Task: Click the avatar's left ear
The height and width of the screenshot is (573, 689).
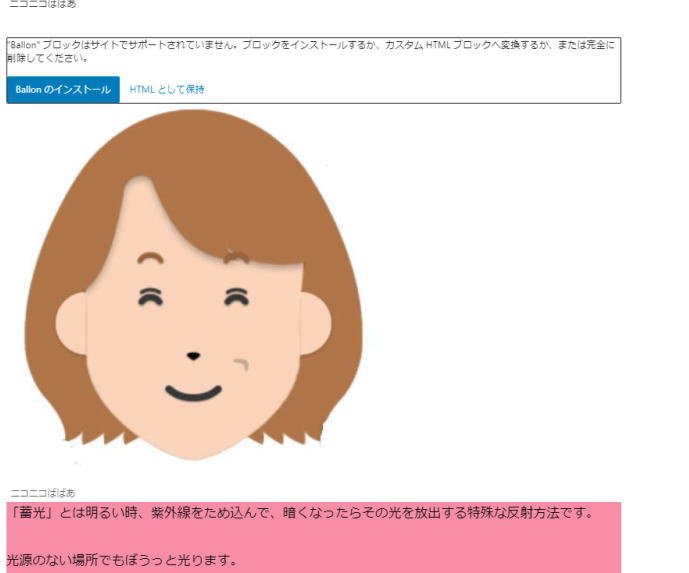Action: pos(71,323)
